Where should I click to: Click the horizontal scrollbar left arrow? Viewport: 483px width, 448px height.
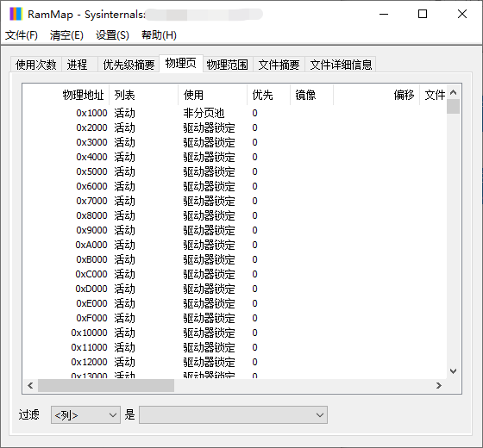tap(30, 386)
